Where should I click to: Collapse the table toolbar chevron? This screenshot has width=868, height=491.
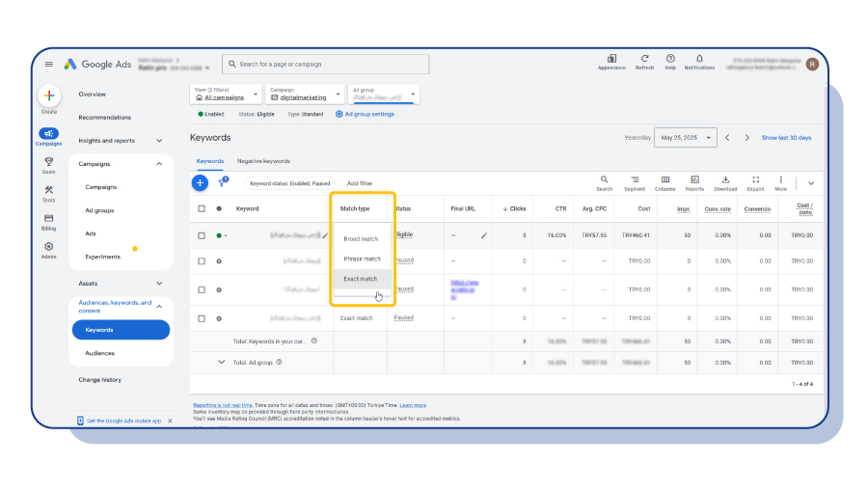tap(811, 183)
